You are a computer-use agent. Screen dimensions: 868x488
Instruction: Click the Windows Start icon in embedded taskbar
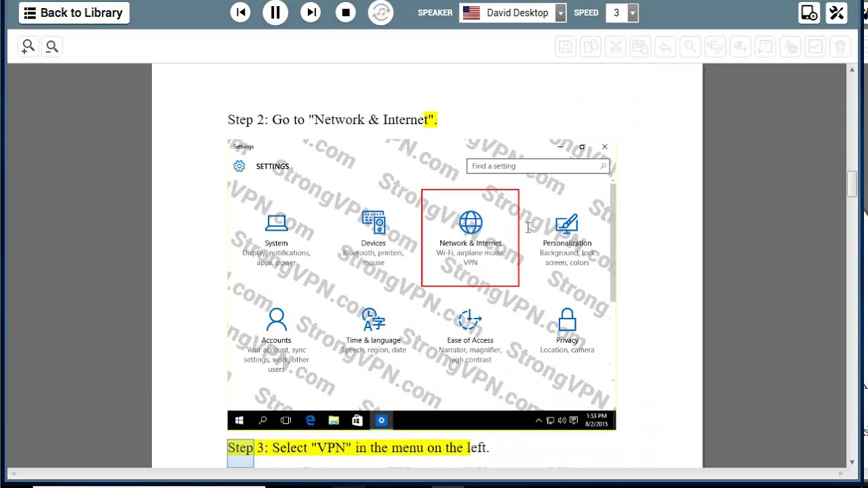[x=239, y=421]
